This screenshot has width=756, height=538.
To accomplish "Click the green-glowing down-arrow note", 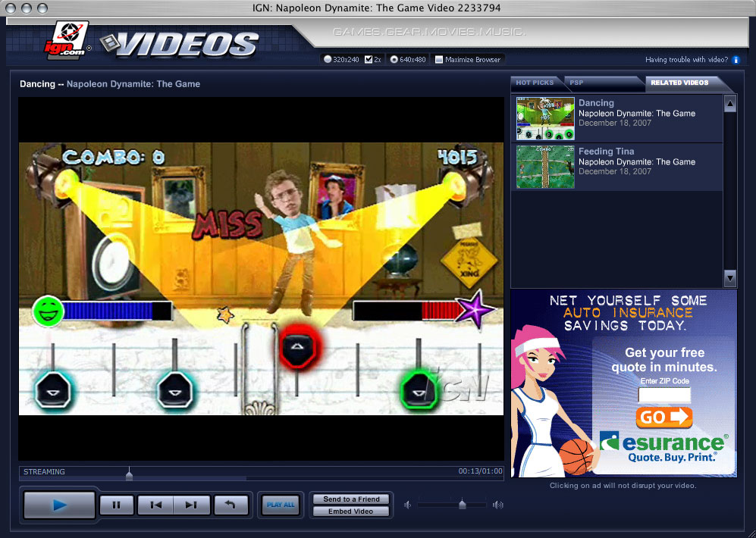I will [x=420, y=391].
